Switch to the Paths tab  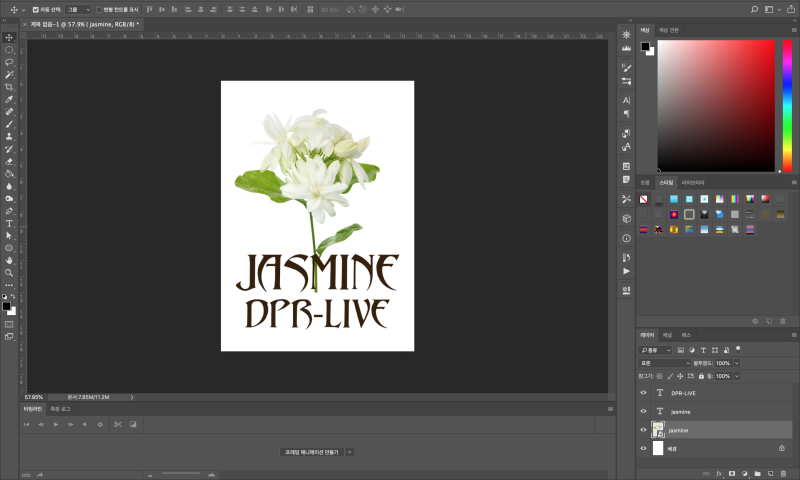point(686,335)
